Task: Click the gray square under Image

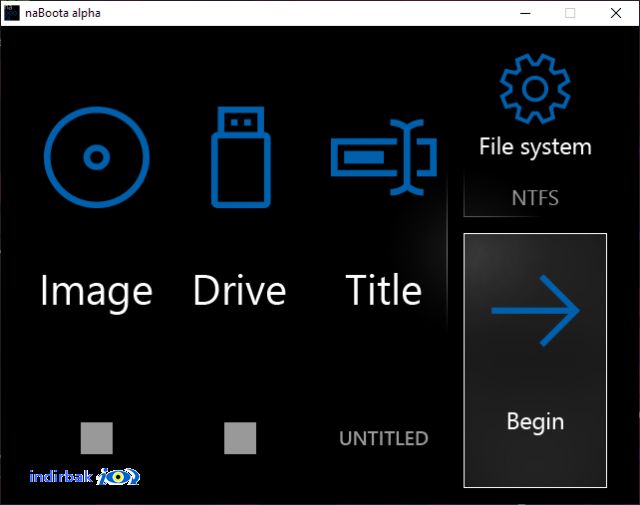Action: click(x=97, y=438)
